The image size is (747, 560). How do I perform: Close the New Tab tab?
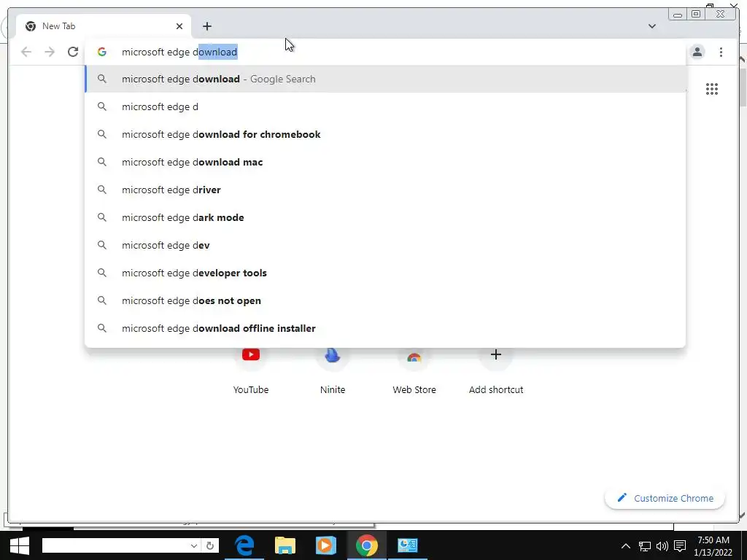(x=179, y=26)
